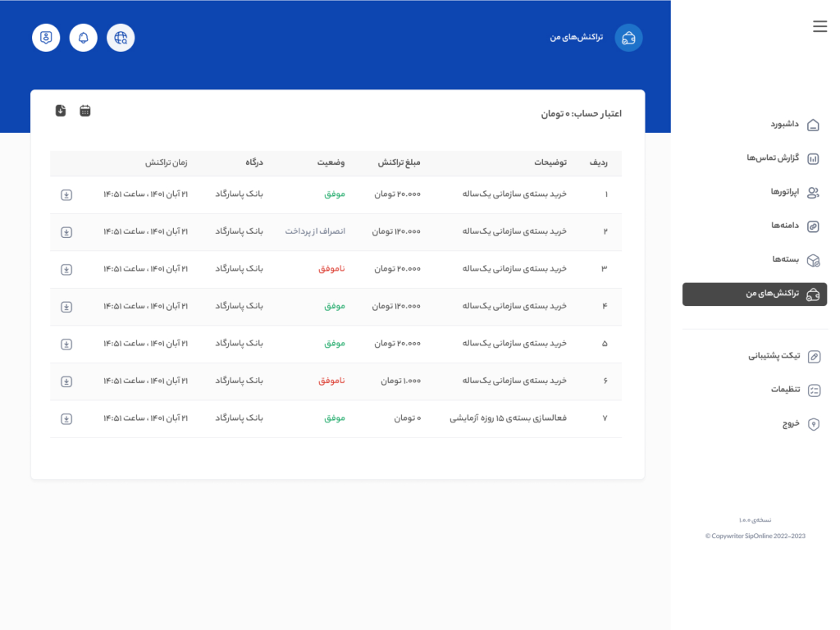The width and height of the screenshot is (840, 630).
Task: Click the توضیحات column header
Action: (550, 163)
